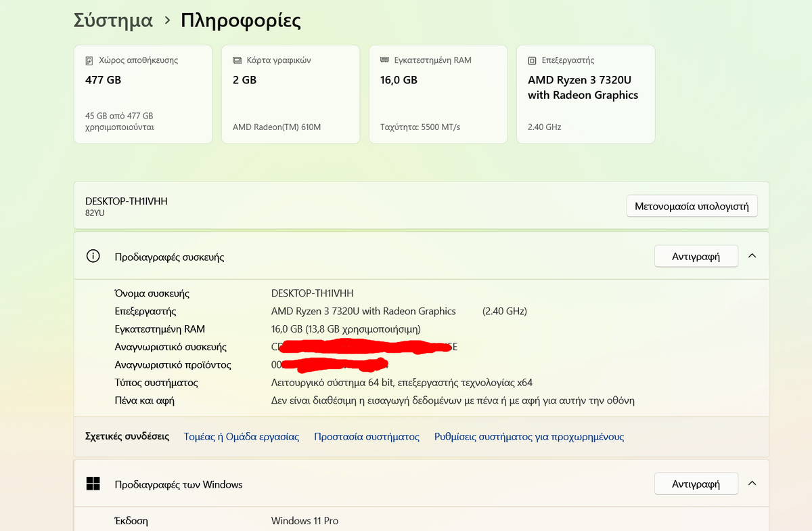
Task: Open Προστασία συστήματος link
Action: pos(367,437)
